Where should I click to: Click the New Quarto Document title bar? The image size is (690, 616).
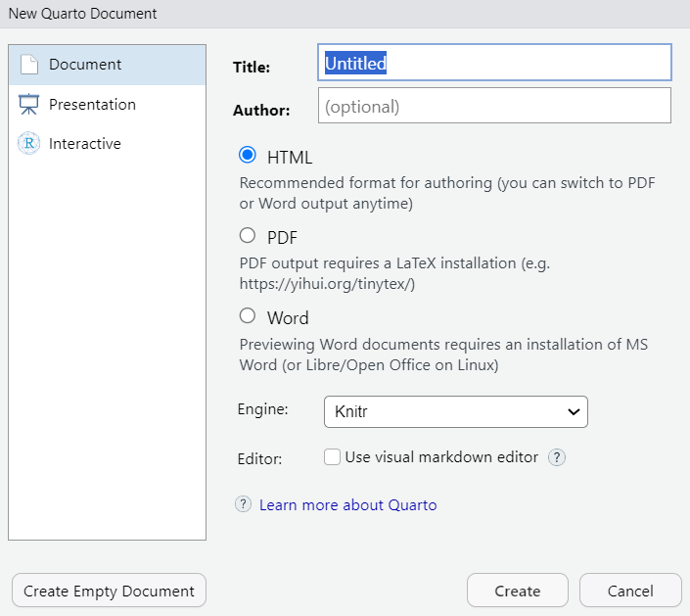pos(345,14)
